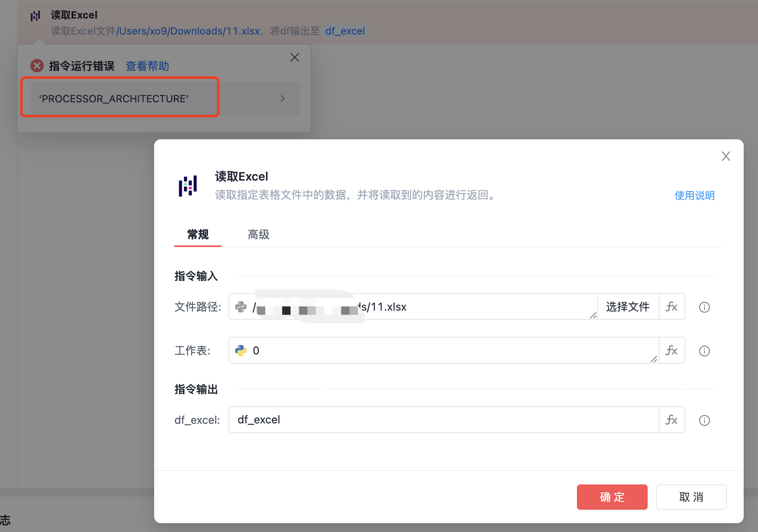This screenshot has width=758, height=532.
Task: Toggle Python mode icon in worksheet field
Action: 241,351
